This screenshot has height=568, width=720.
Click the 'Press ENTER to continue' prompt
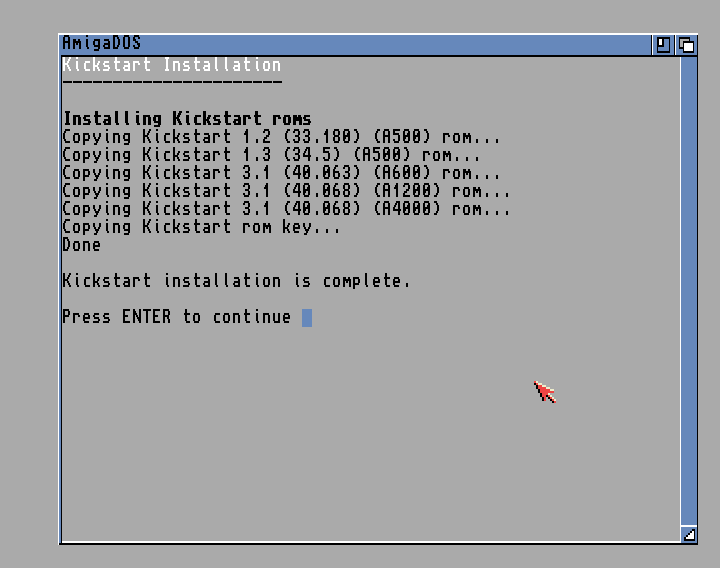(176, 317)
